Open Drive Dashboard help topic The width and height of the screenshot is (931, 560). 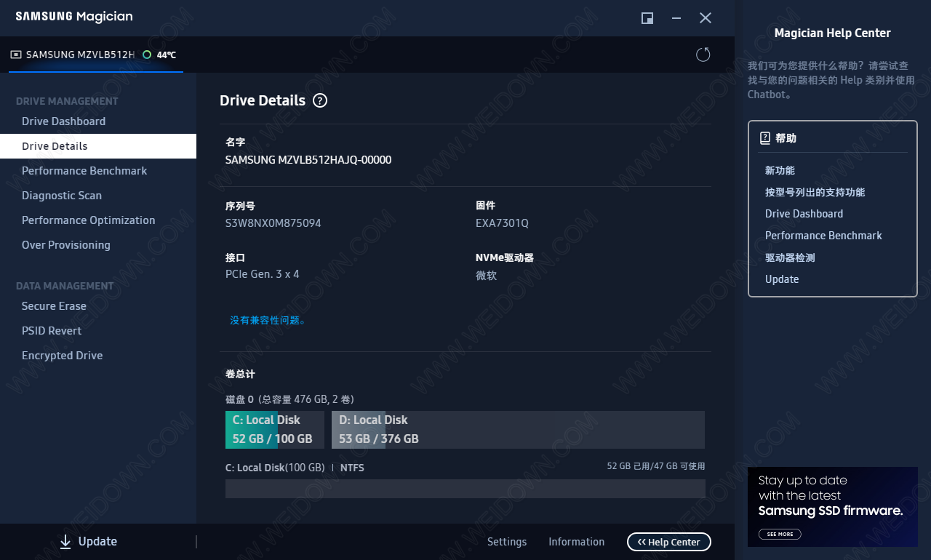(804, 214)
